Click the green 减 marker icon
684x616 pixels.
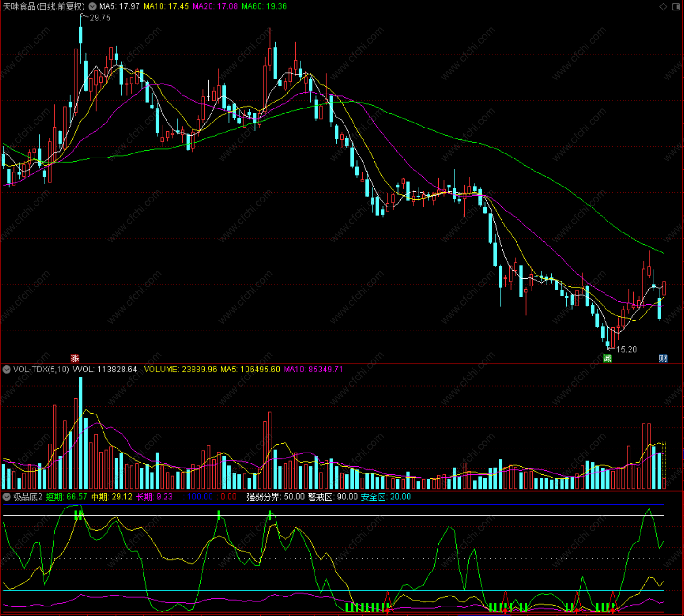click(607, 359)
